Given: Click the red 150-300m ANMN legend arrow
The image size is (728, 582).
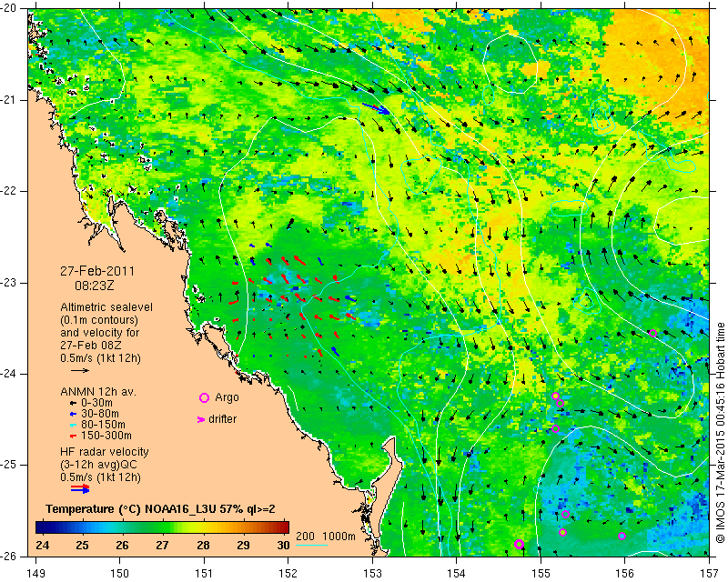Looking at the screenshot, I should pos(73,436).
